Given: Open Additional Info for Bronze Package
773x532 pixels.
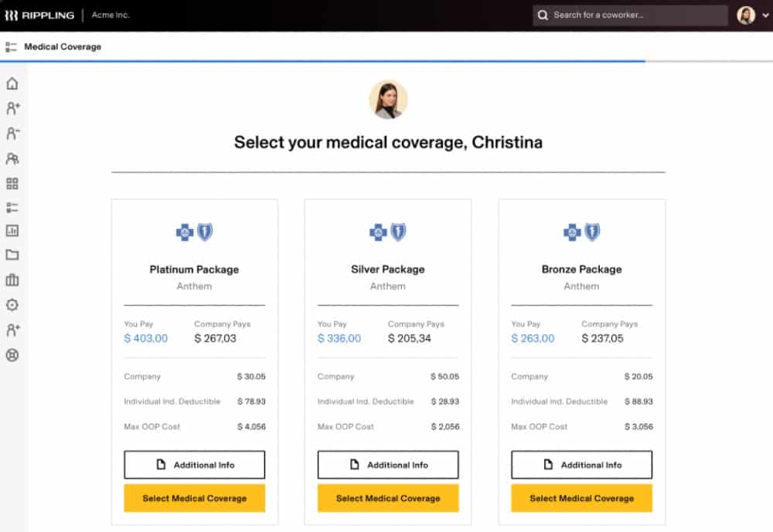Looking at the screenshot, I should (582, 465).
